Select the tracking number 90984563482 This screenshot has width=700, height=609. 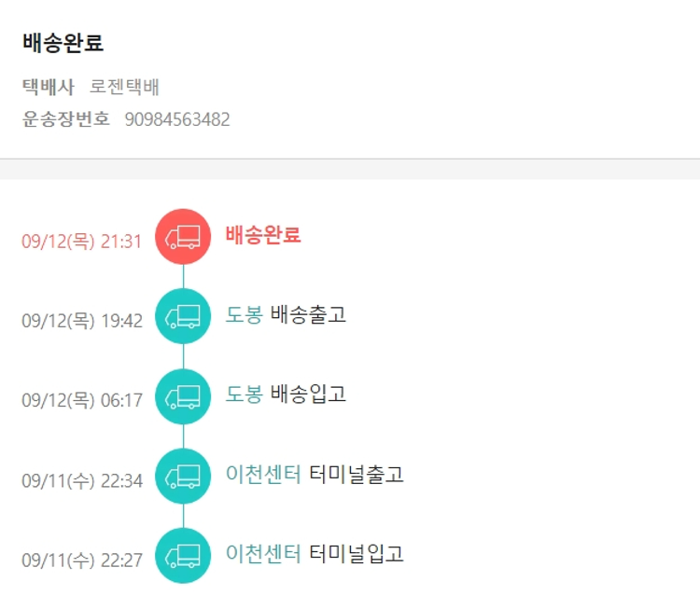pyautogui.click(x=177, y=119)
